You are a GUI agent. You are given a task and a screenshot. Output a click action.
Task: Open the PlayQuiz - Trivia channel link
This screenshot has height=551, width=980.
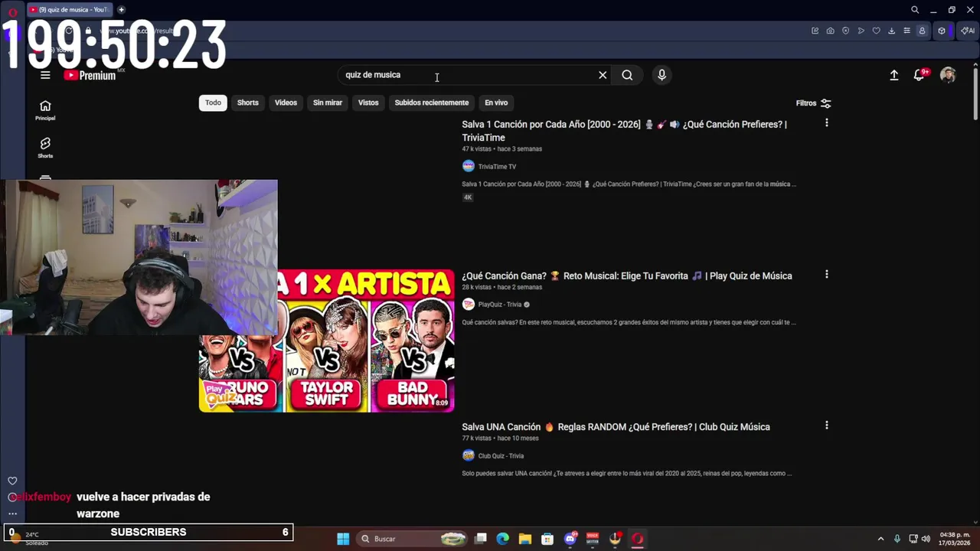click(500, 305)
